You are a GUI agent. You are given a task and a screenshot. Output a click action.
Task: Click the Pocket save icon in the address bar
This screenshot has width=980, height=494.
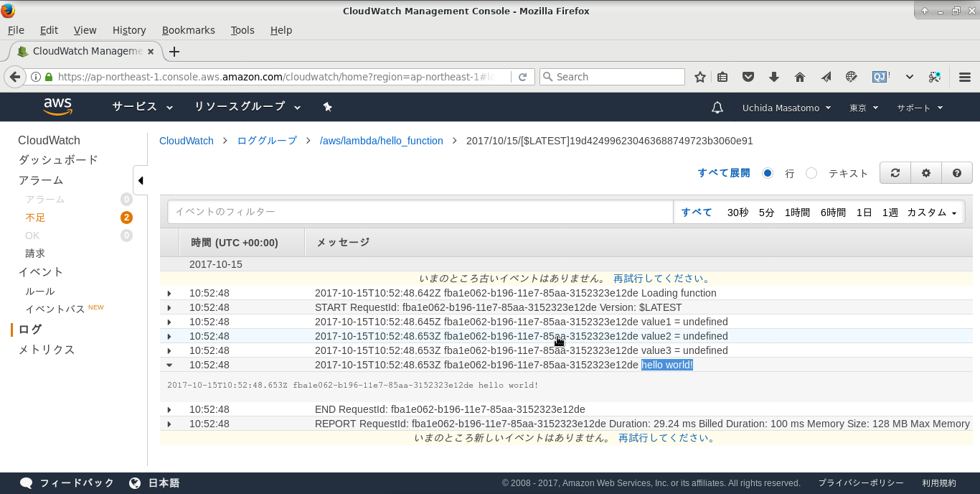point(748,76)
